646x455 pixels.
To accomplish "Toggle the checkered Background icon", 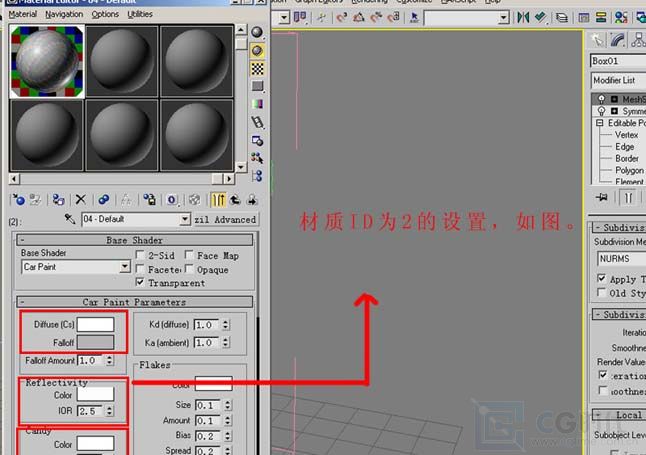I will tap(257, 68).
